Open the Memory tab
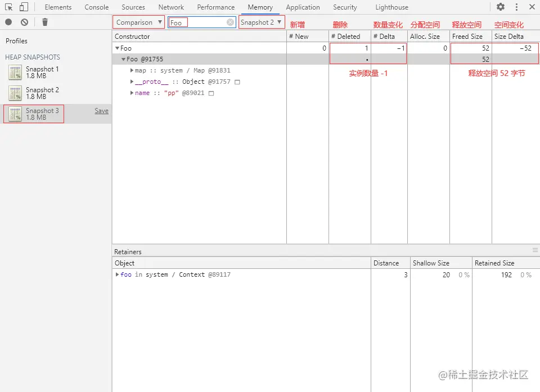540x392 pixels. pos(260,7)
